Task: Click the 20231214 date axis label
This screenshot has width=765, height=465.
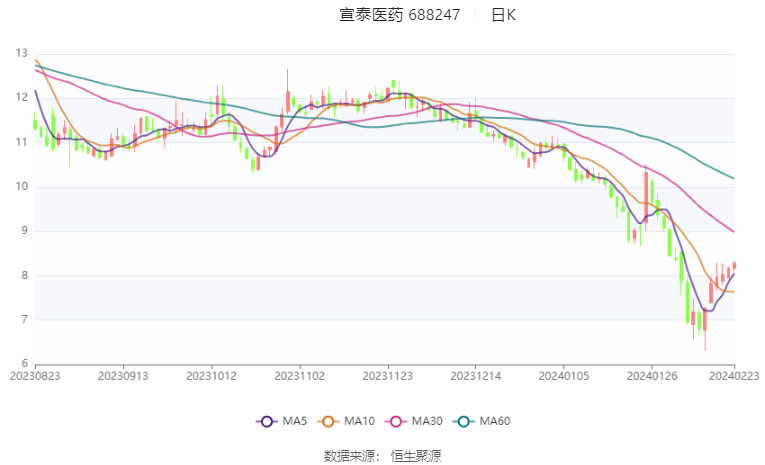Action: [476, 376]
